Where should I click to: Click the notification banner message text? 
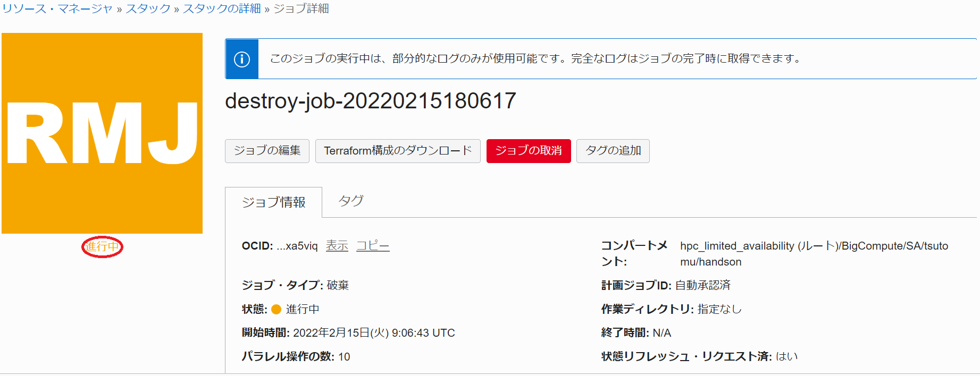tap(535, 58)
